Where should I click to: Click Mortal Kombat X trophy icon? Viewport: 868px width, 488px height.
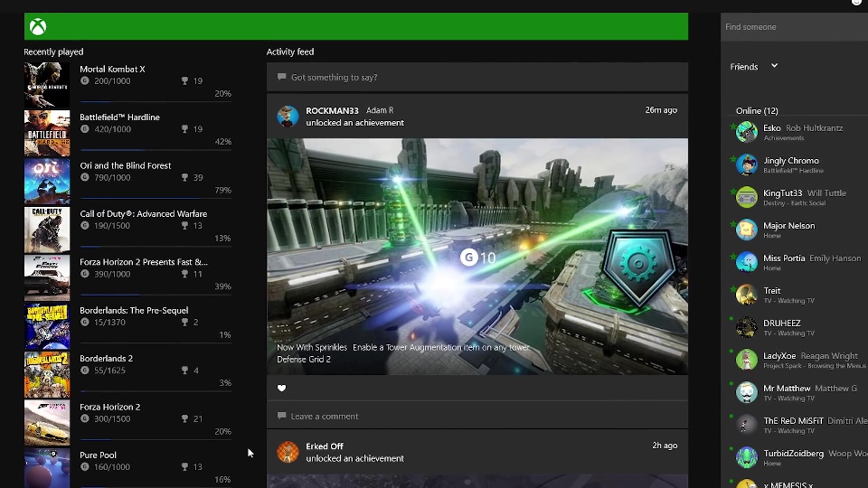(184, 80)
